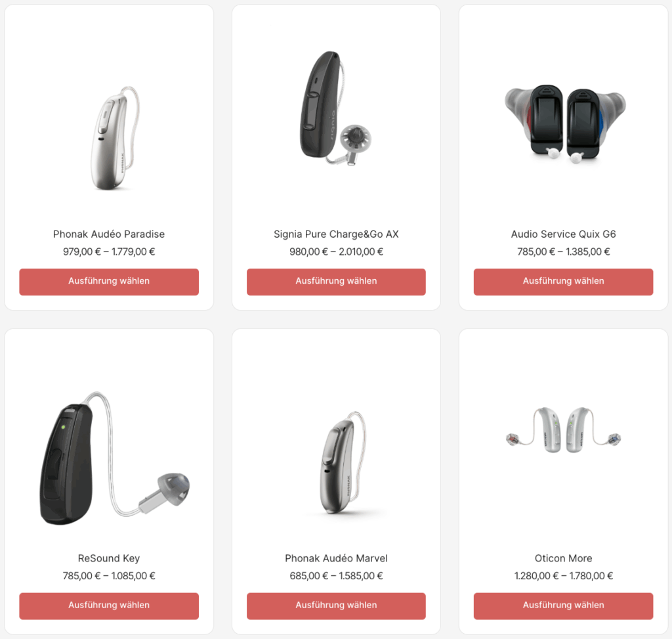
Task: Open the Phonak Audéo Marvel title link
Action: point(336,558)
